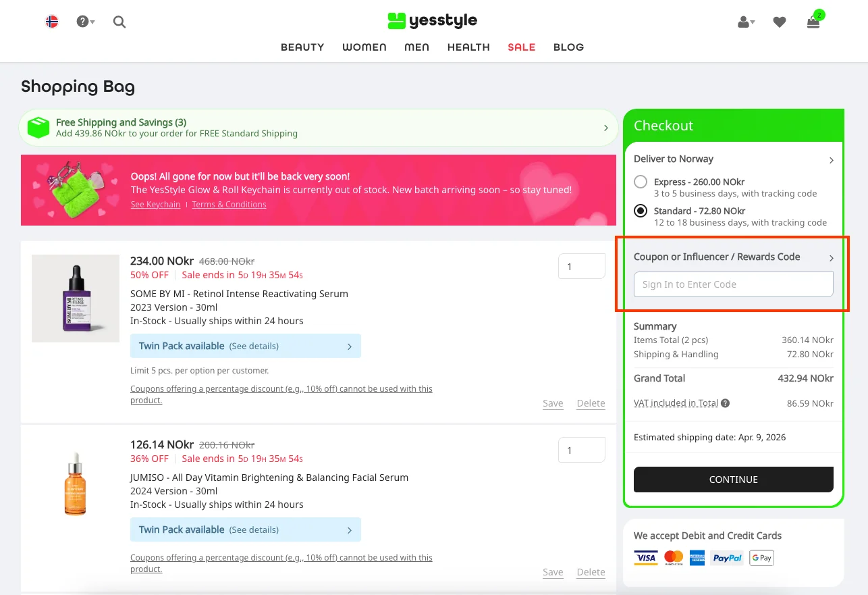Open the user account icon menu

(745, 22)
